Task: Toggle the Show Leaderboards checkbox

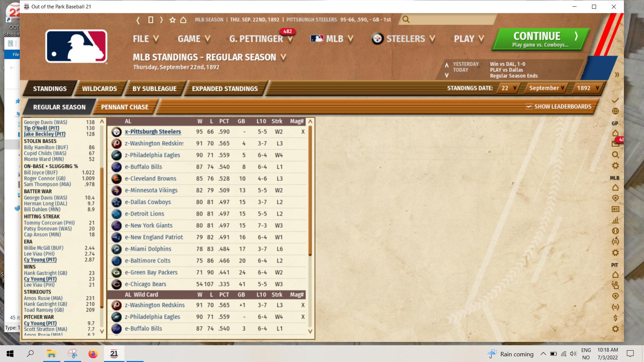Action: tap(529, 107)
